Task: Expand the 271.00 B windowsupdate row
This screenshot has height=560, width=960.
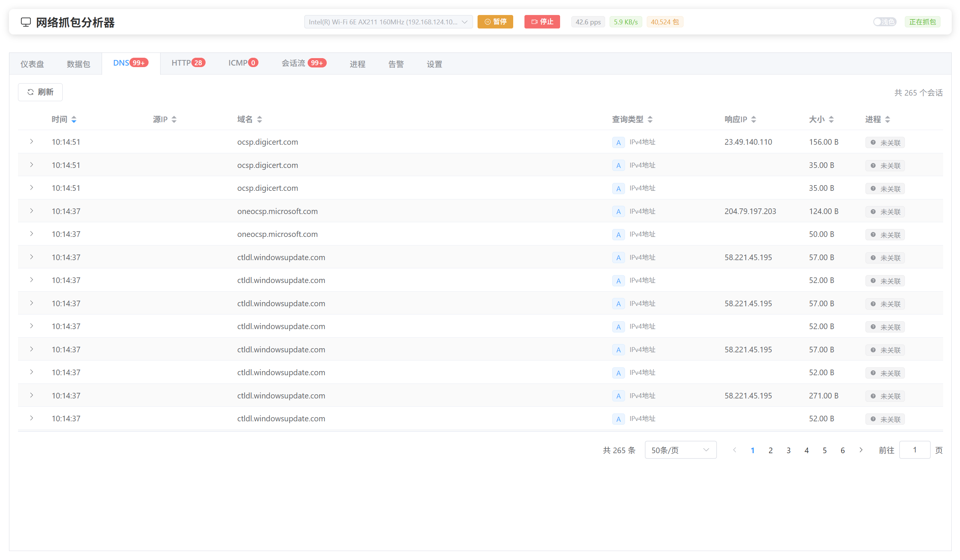Action: pos(32,395)
